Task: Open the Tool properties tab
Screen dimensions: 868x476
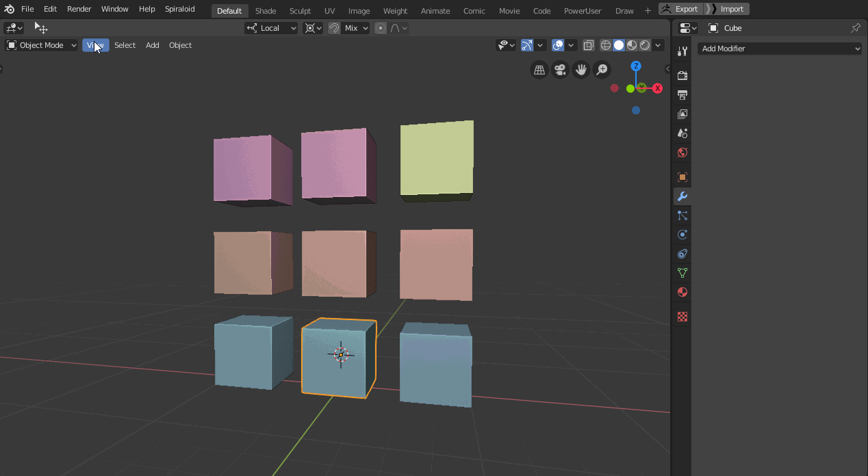Action: pyautogui.click(x=682, y=51)
